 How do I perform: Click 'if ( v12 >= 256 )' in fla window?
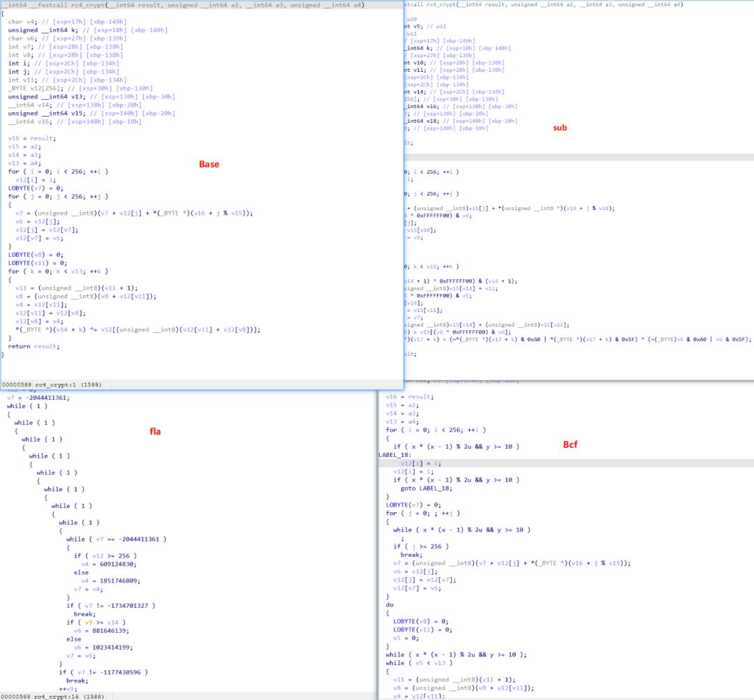(x=105, y=556)
